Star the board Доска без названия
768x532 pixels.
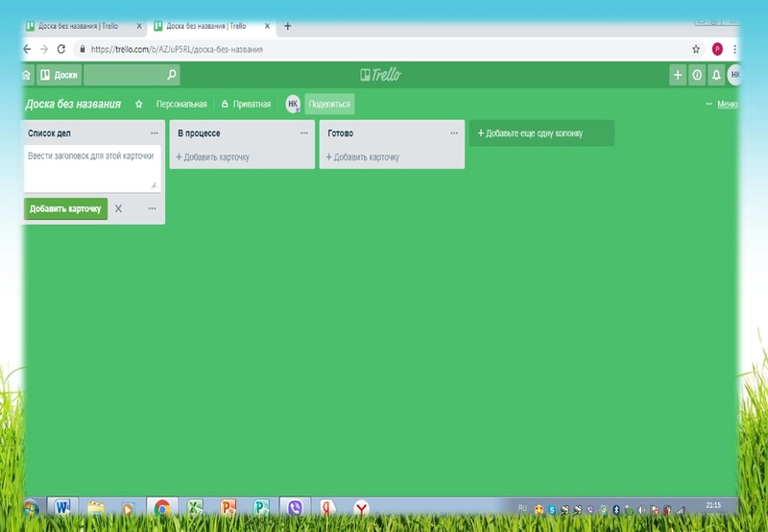[x=139, y=104]
